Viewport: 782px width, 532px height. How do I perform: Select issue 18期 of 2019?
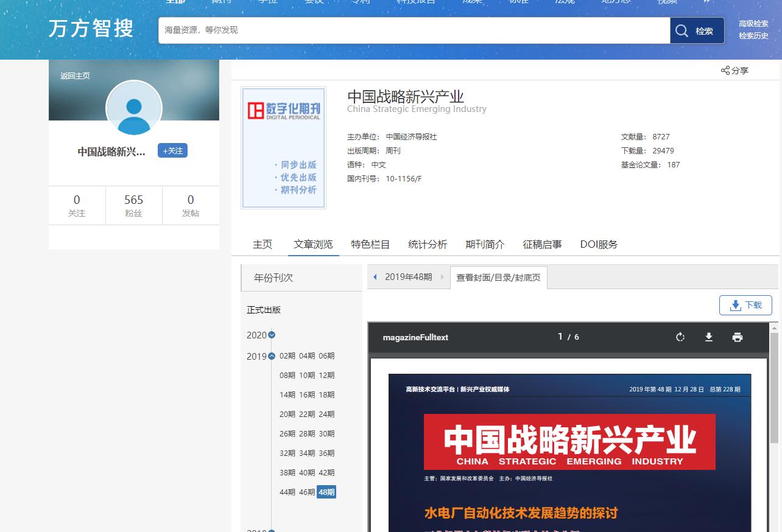(326, 395)
